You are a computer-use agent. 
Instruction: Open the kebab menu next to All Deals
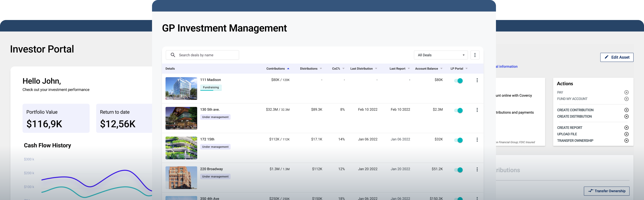tap(475, 55)
